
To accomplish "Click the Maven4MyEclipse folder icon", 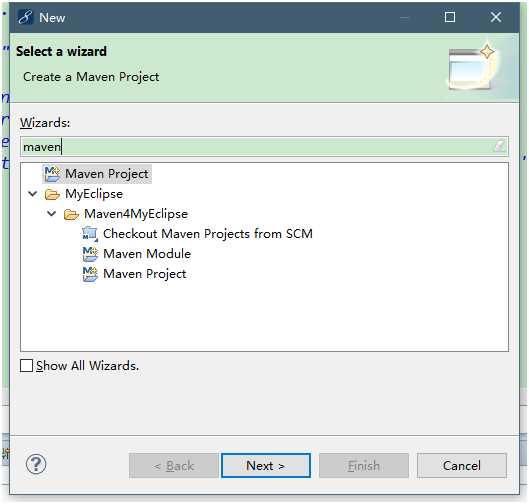I will tap(71, 214).
